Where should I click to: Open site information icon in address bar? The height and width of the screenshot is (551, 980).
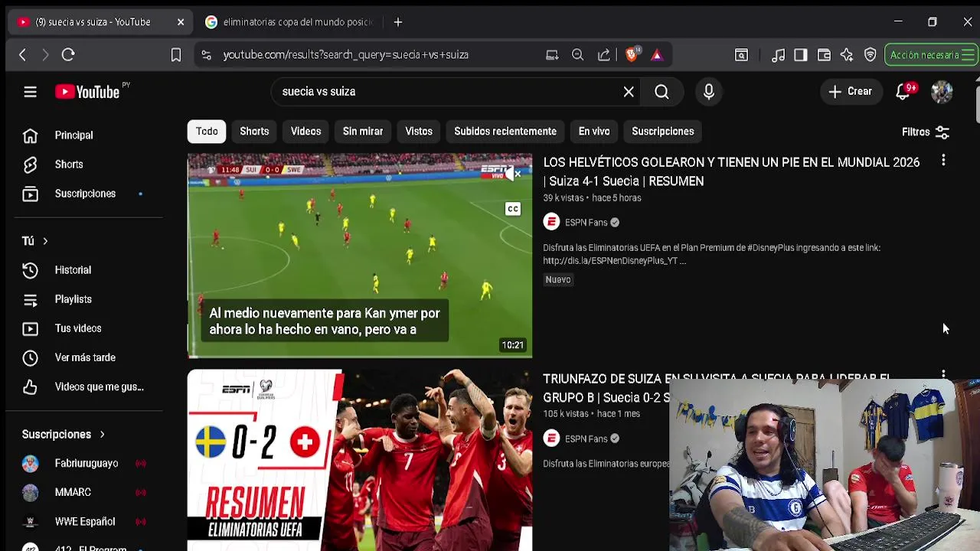point(206,55)
